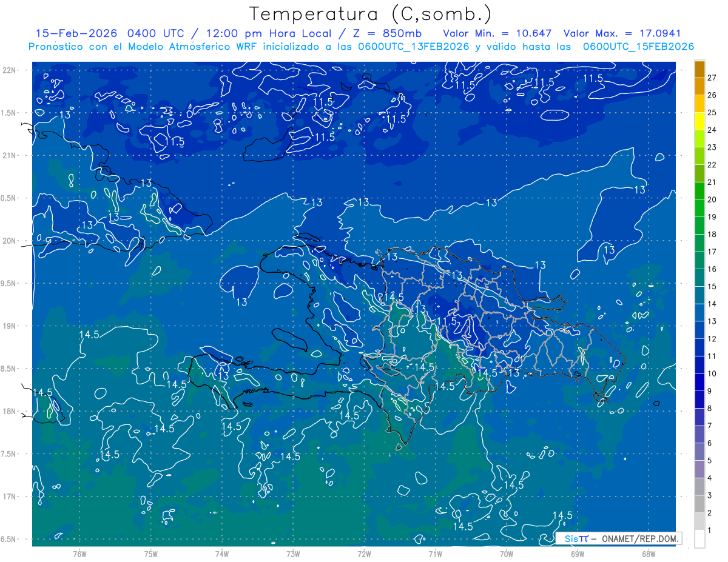Click the "21N" latitude axis label
Image resolution: width=728 pixels, height=562 pixels.
9,156
